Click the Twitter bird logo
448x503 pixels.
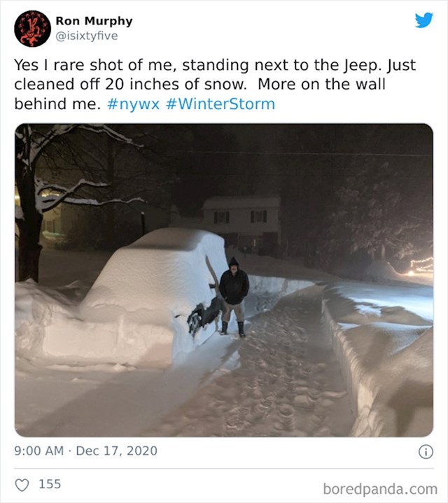tap(423, 20)
